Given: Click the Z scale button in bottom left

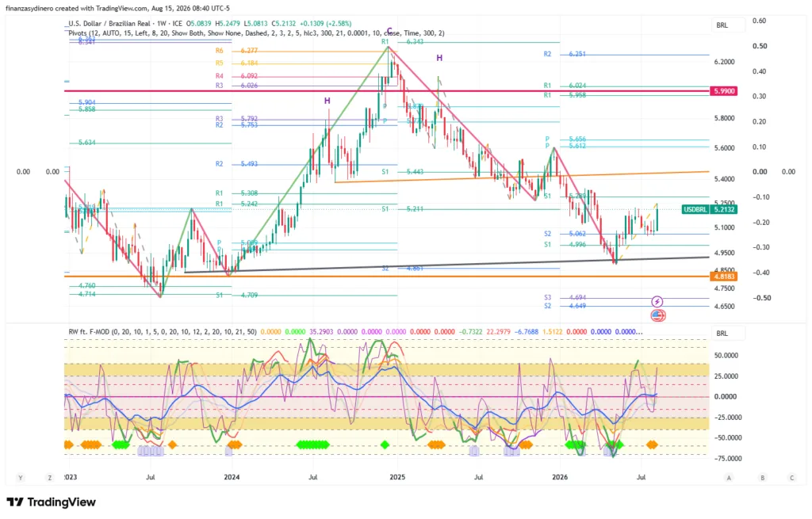Looking at the screenshot, I should [x=50, y=478].
